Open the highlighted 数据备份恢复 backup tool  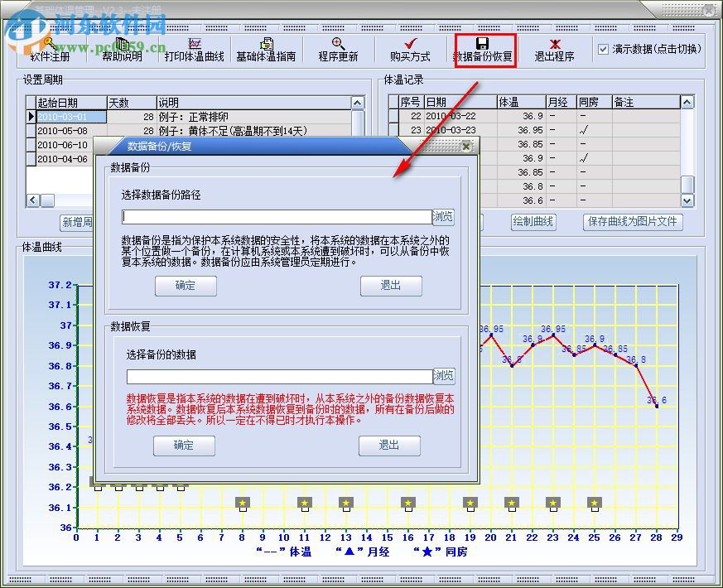click(x=485, y=50)
